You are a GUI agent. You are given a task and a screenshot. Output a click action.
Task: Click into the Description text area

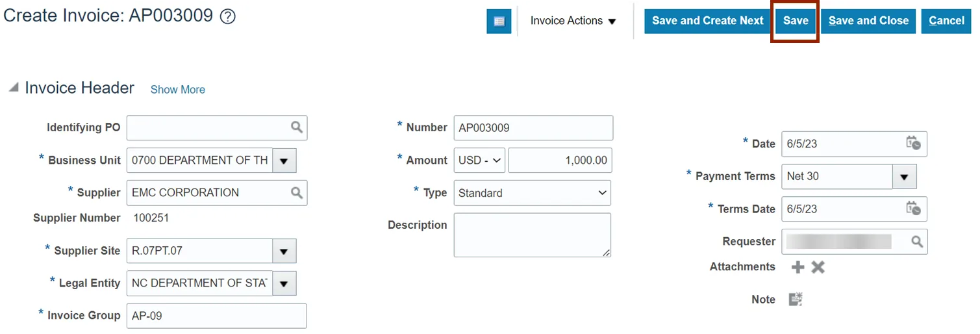(532, 235)
